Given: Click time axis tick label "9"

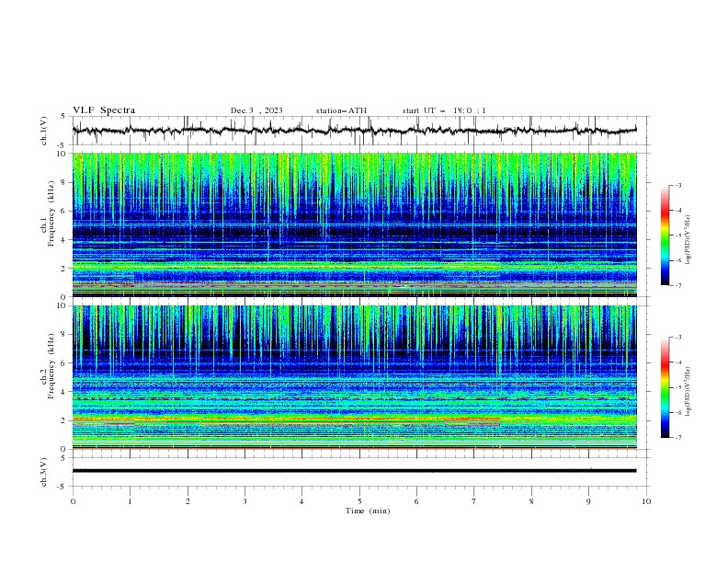Looking at the screenshot, I should pyautogui.click(x=589, y=501).
